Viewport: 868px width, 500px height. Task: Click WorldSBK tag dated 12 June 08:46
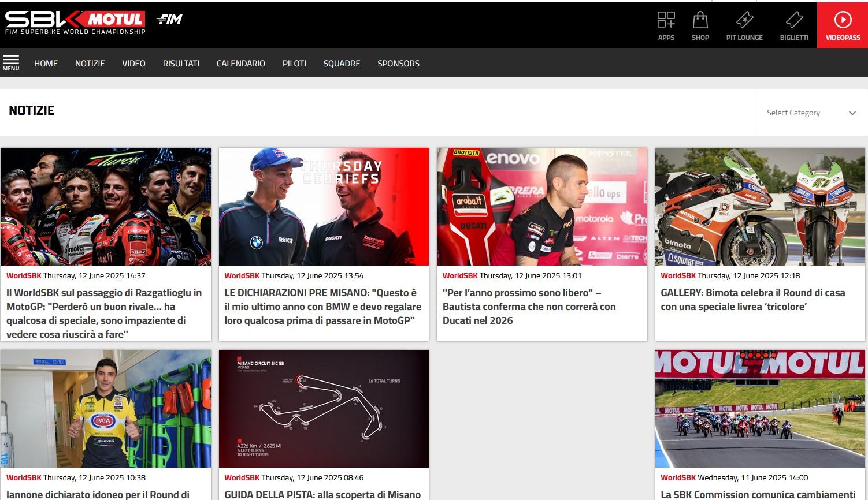coord(242,478)
